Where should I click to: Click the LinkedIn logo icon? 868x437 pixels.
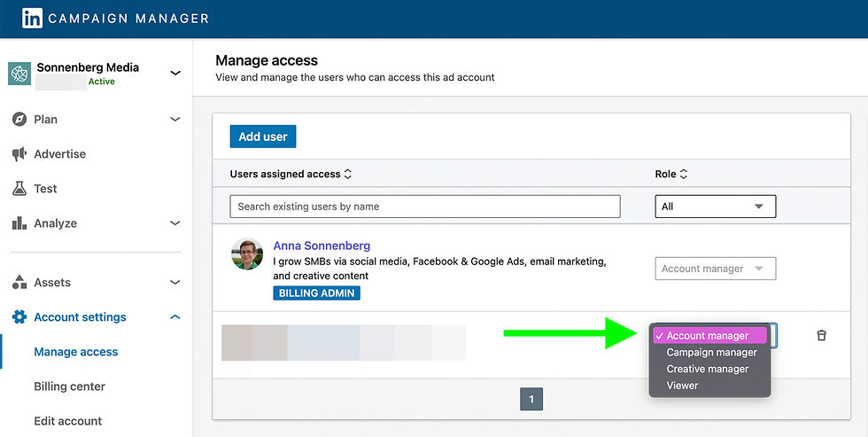[32, 19]
